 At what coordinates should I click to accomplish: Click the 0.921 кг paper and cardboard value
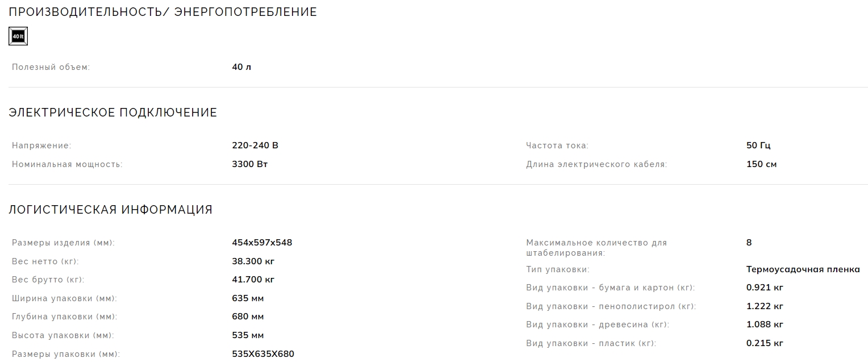point(765,288)
